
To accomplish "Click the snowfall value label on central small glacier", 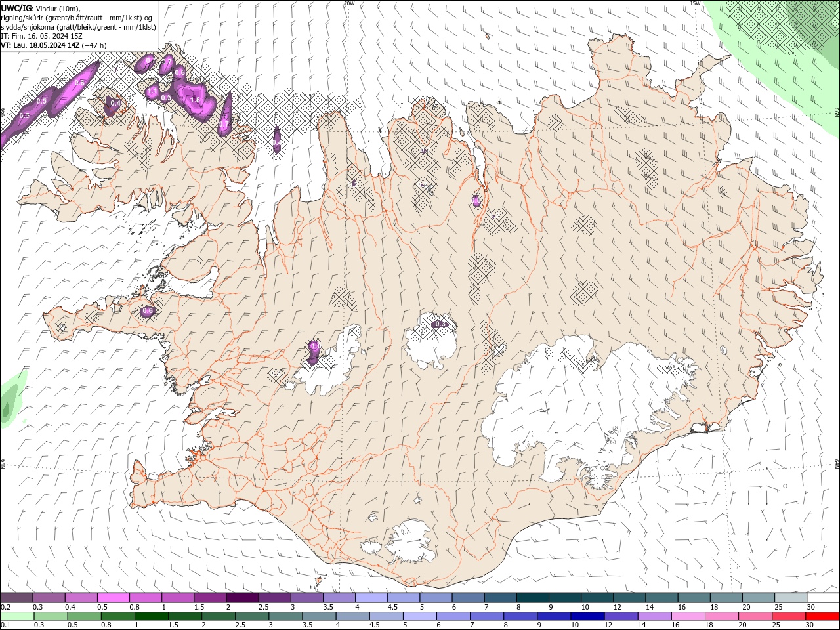I will (441, 324).
